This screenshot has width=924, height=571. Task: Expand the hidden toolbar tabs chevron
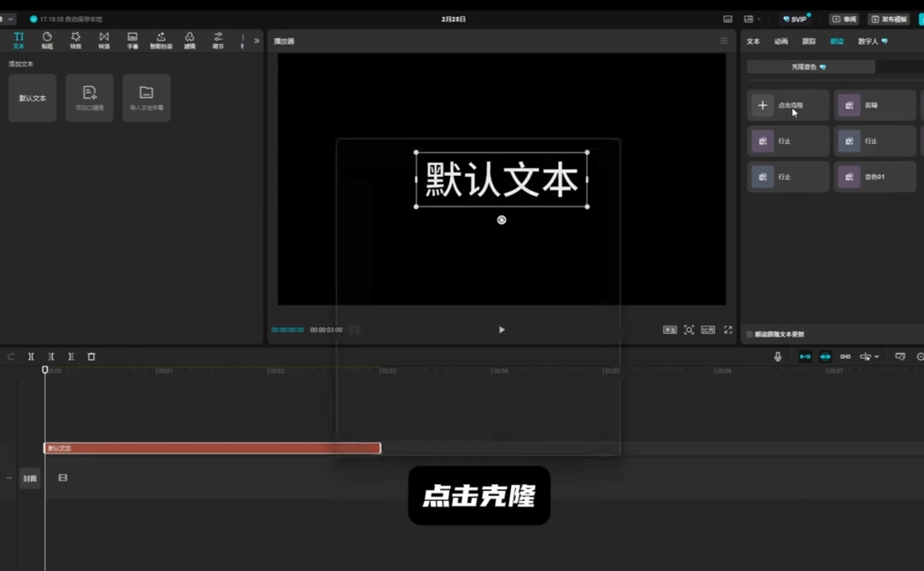point(257,41)
